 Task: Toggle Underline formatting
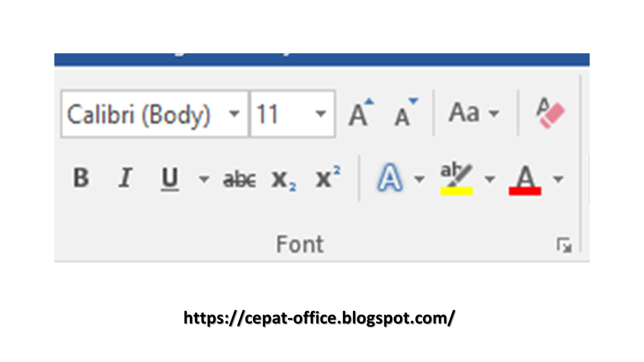point(169,178)
